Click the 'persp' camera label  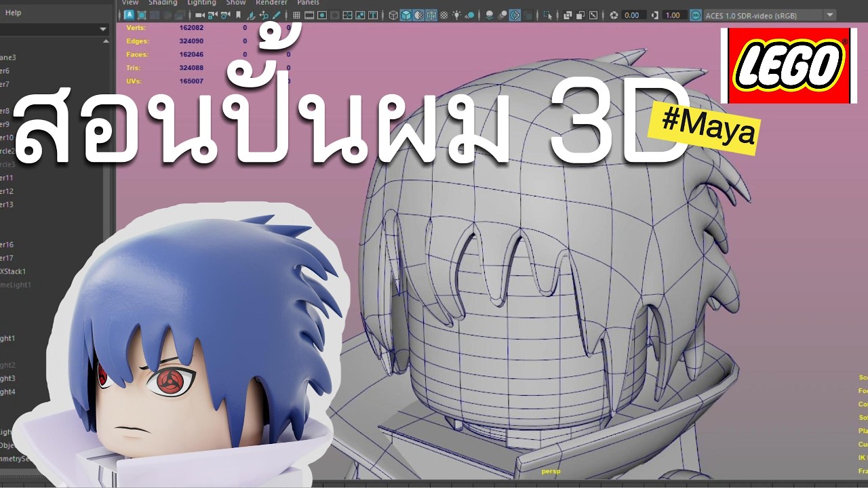tap(551, 471)
